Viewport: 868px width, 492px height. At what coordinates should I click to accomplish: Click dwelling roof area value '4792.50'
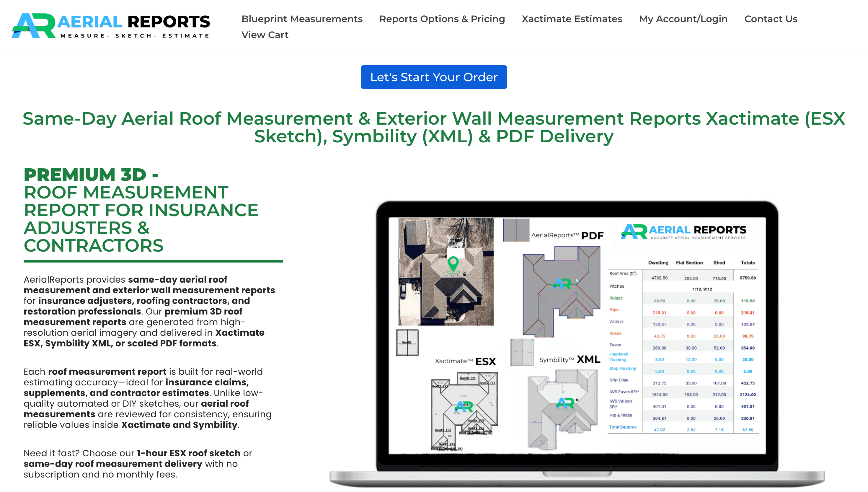pos(659,278)
